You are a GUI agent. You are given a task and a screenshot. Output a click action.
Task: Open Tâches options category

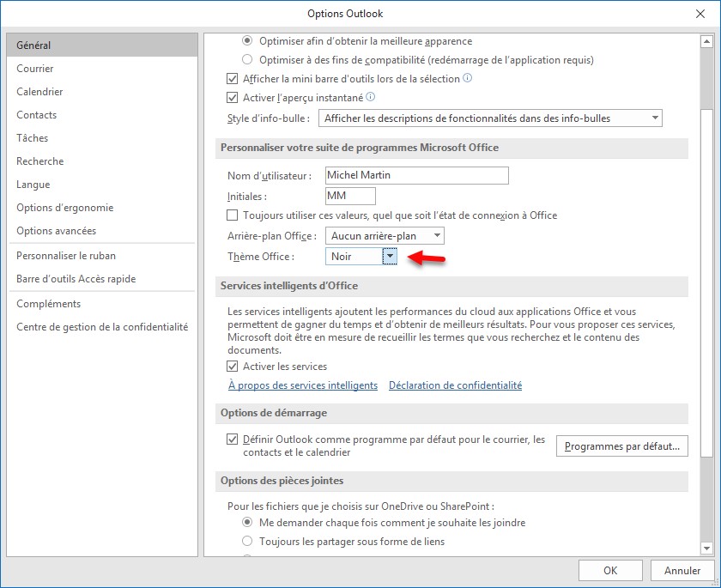pyautogui.click(x=102, y=138)
